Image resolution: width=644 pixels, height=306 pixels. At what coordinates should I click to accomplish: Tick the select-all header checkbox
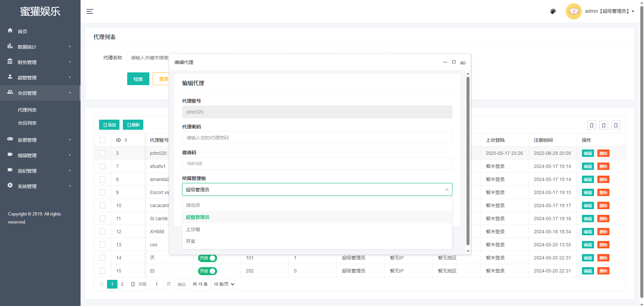(102, 140)
